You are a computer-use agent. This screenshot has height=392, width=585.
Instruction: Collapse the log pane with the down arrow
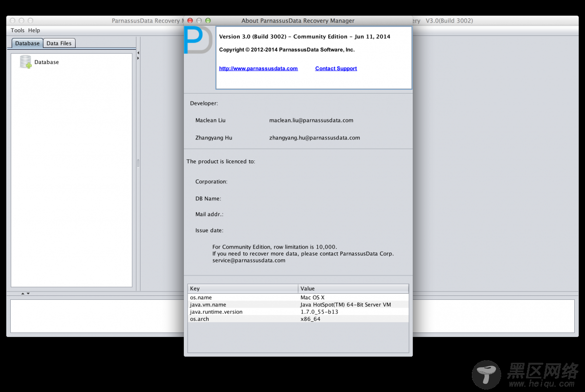[28, 294]
